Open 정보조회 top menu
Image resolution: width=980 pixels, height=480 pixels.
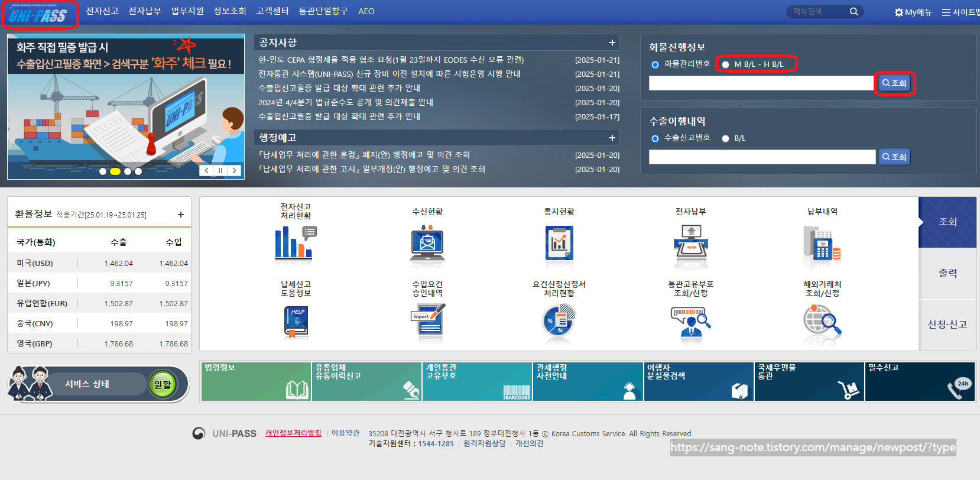tap(230, 11)
